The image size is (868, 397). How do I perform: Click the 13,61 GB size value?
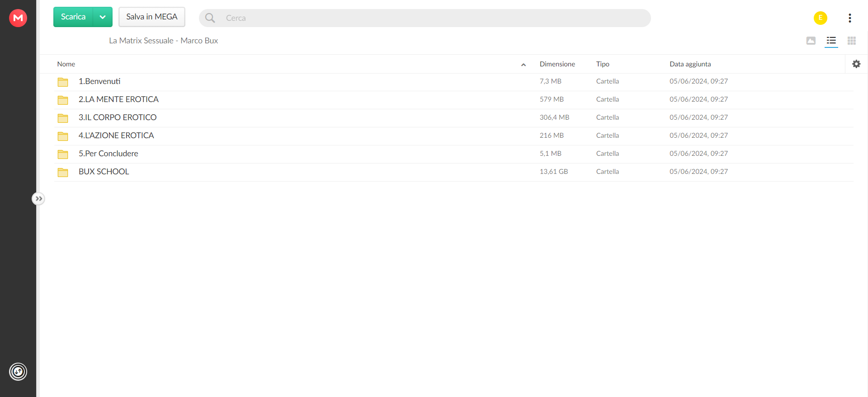pos(554,172)
